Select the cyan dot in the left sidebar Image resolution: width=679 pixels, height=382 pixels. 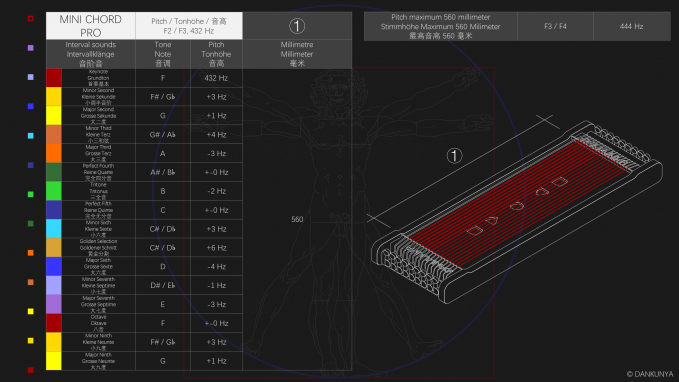pyautogui.click(x=31, y=136)
